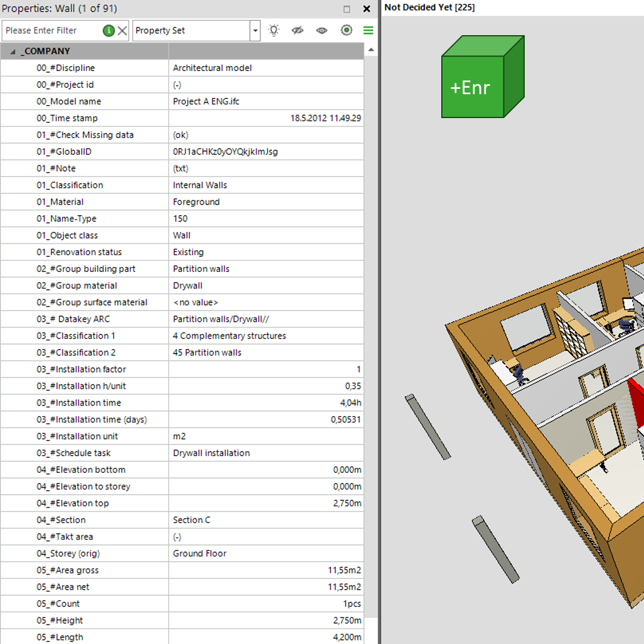Click the light gray column in viewport

click(x=428, y=427)
